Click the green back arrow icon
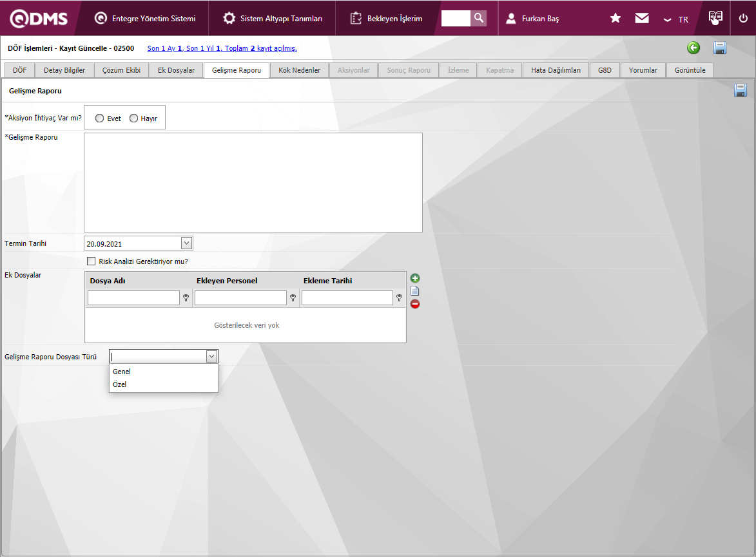The image size is (756, 557). pos(693,48)
